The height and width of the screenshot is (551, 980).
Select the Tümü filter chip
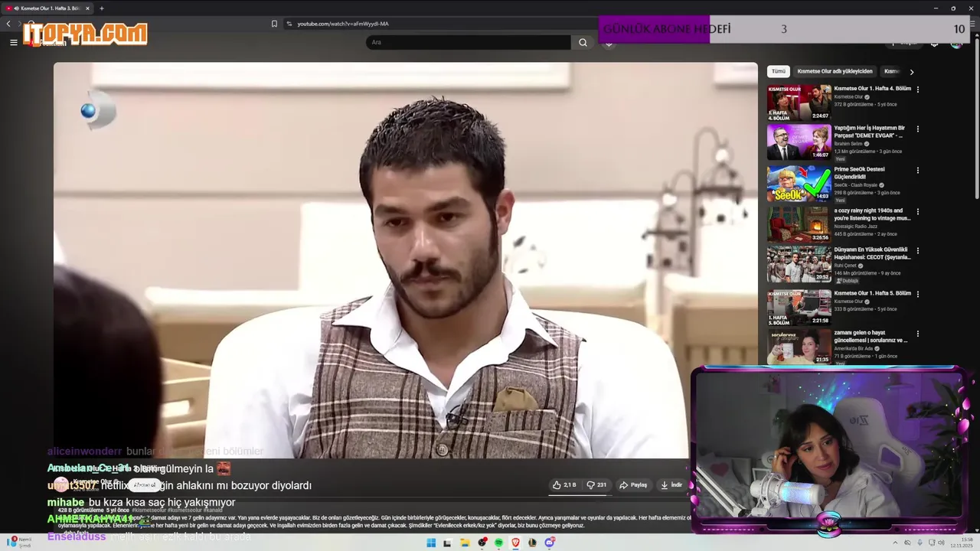779,71
